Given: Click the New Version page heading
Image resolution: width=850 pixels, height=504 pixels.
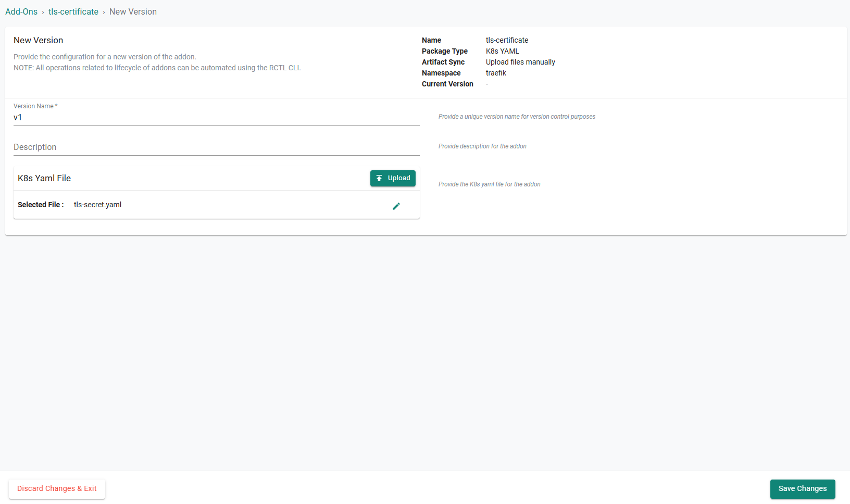Looking at the screenshot, I should (38, 40).
